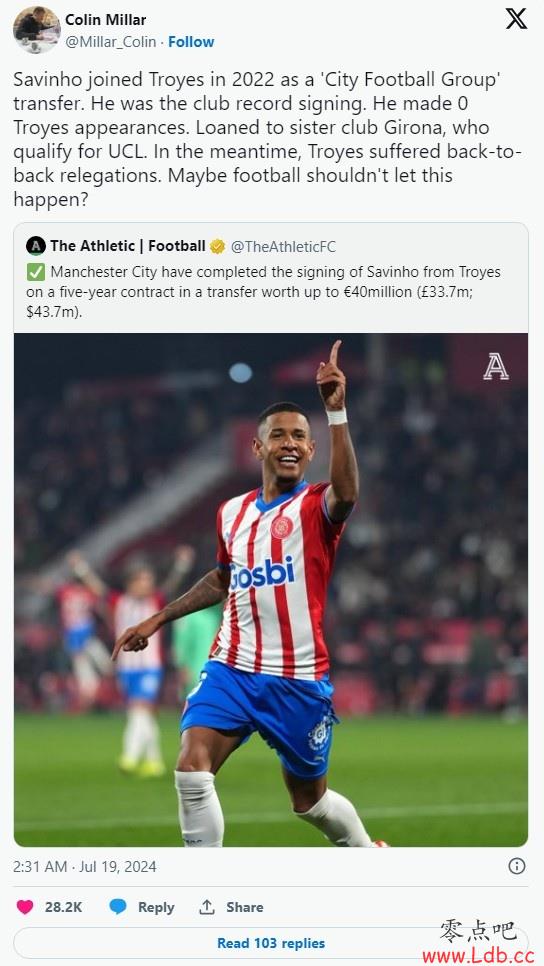Open the @TheAthleticFC handle
This screenshot has width=544, height=966.
coord(283,246)
